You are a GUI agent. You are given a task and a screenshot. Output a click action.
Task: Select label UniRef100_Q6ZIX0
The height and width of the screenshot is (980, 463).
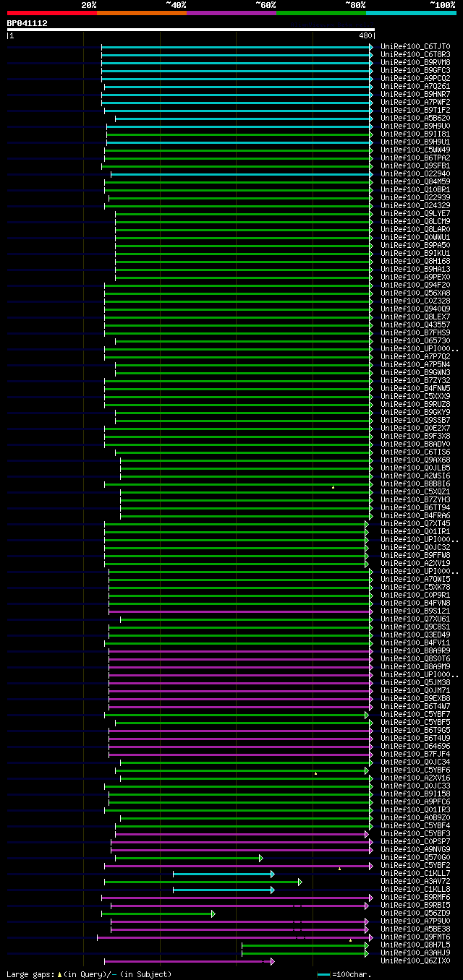coord(415,960)
